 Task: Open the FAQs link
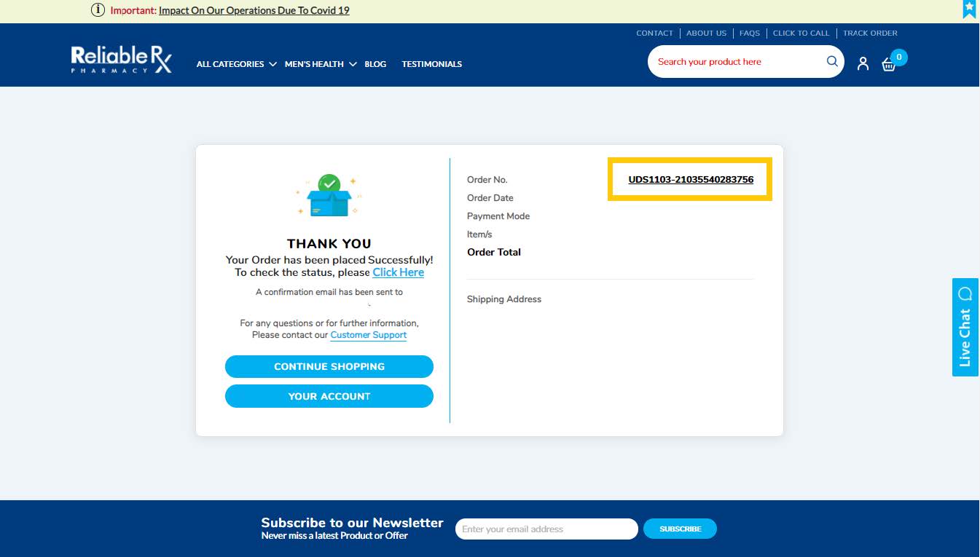click(x=750, y=33)
